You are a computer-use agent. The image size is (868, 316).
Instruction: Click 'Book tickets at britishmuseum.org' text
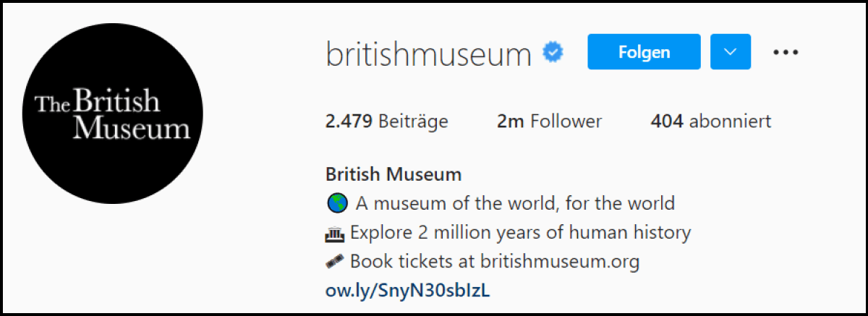tap(495, 262)
